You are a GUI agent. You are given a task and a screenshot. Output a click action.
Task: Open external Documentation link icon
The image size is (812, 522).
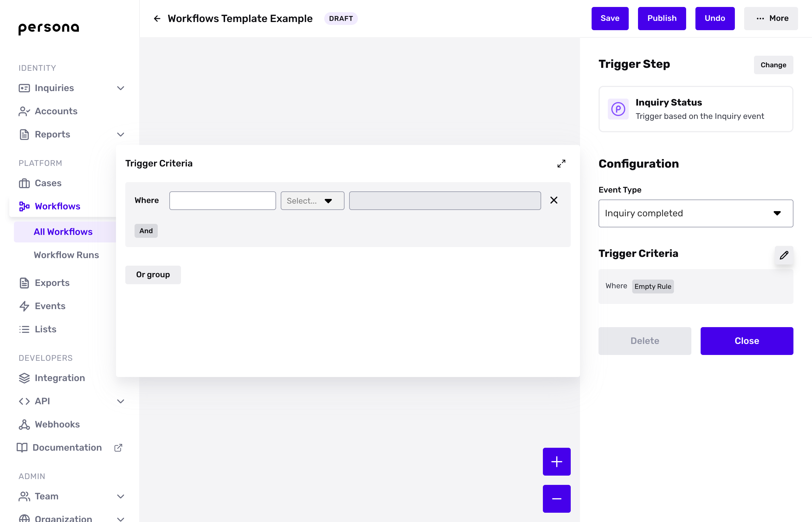(x=118, y=448)
